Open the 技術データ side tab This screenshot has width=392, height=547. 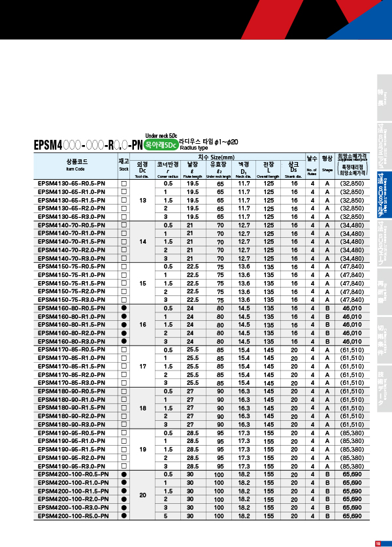coord(384,389)
